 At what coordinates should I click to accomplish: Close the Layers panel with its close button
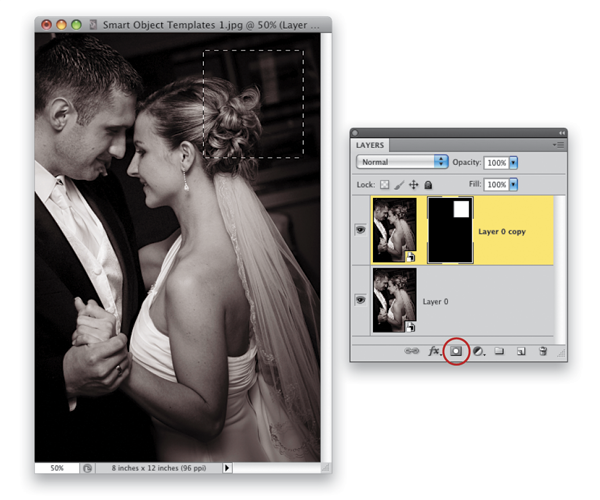tap(355, 133)
